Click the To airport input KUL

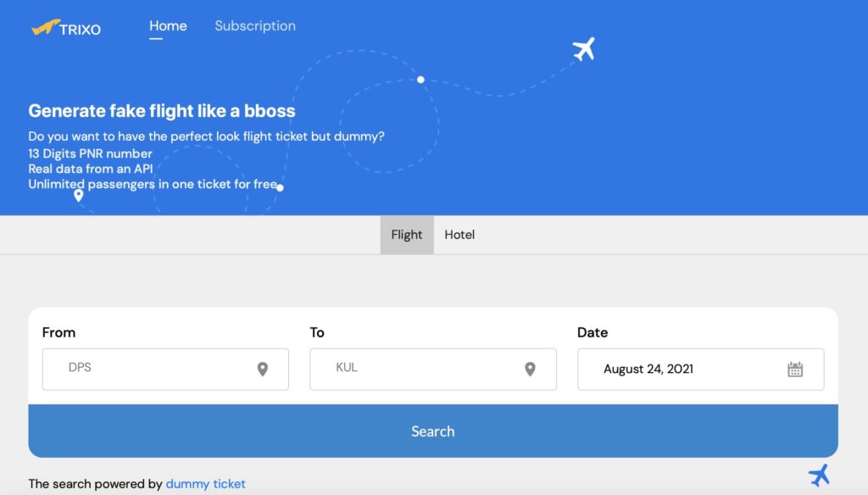click(x=420, y=369)
